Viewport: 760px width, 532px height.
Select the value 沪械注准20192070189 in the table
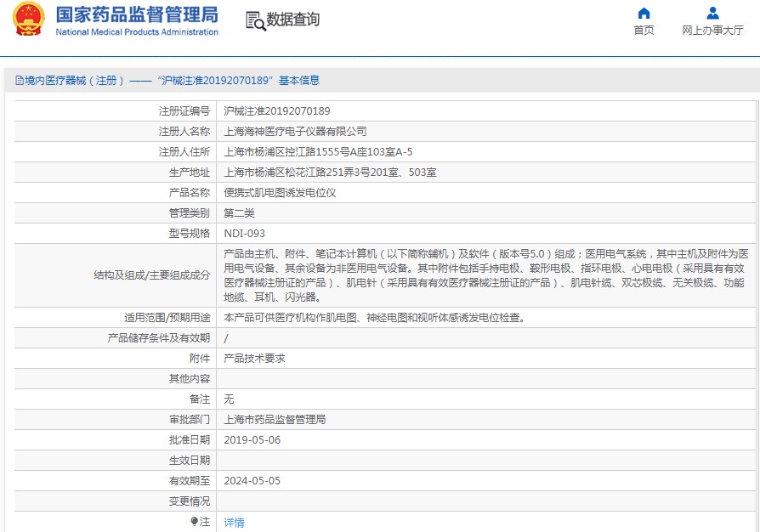pyautogui.click(x=277, y=111)
